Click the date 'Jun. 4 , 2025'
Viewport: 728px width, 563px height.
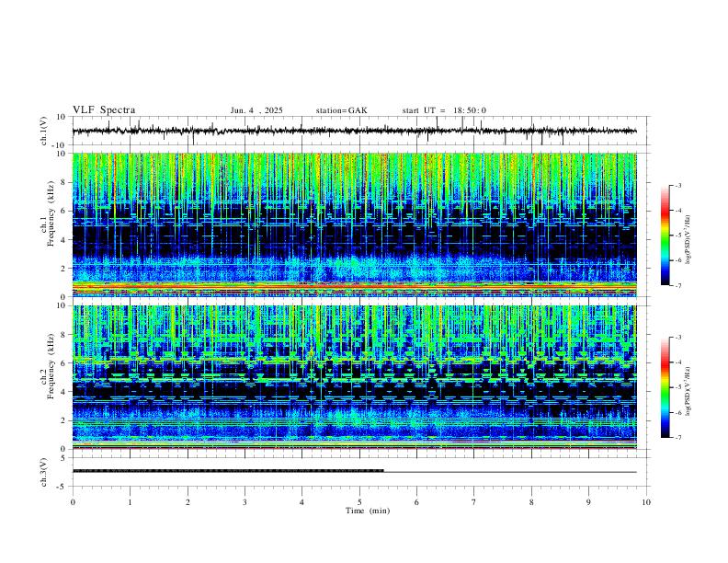256,110
